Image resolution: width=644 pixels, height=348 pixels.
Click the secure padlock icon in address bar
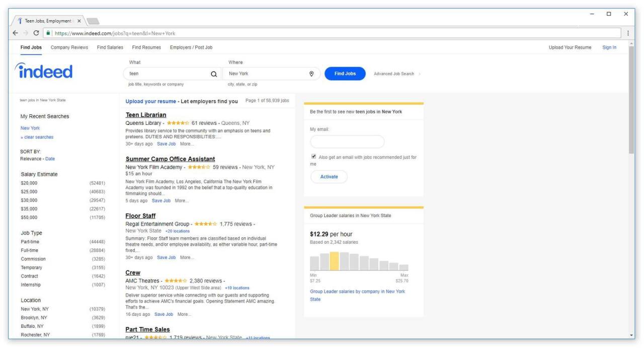tap(48, 33)
